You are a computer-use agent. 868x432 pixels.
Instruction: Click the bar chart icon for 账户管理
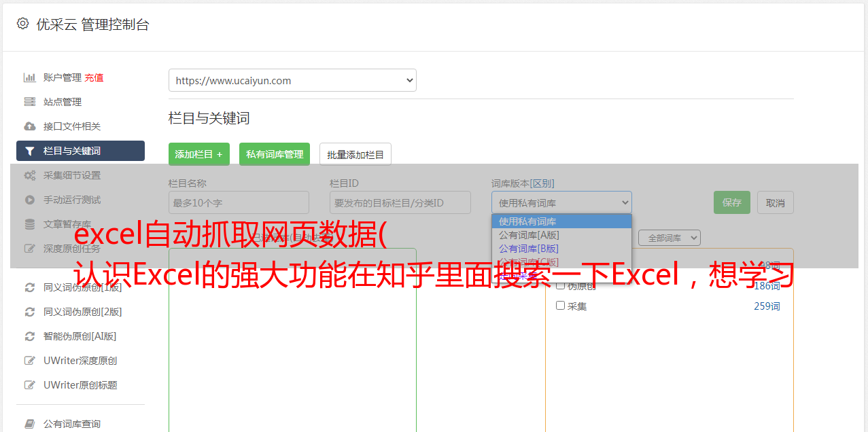(30, 77)
